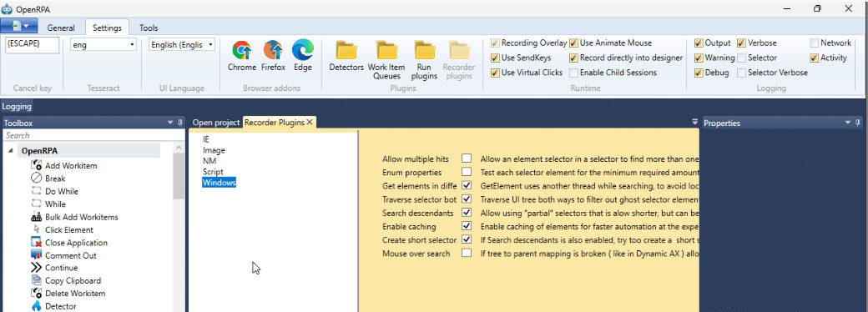Select the Click Element activity
Image resolution: width=868 pixels, height=312 pixels.
[x=68, y=229]
